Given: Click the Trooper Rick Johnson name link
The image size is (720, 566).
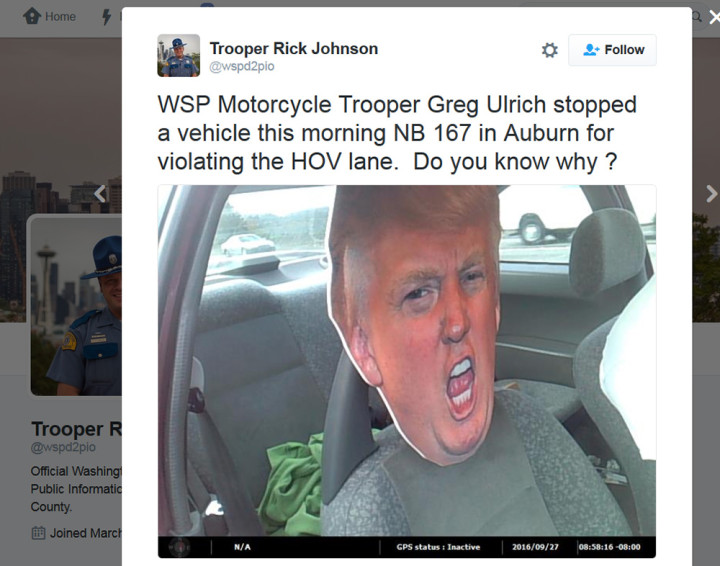Looking at the screenshot, I should point(293,49).
